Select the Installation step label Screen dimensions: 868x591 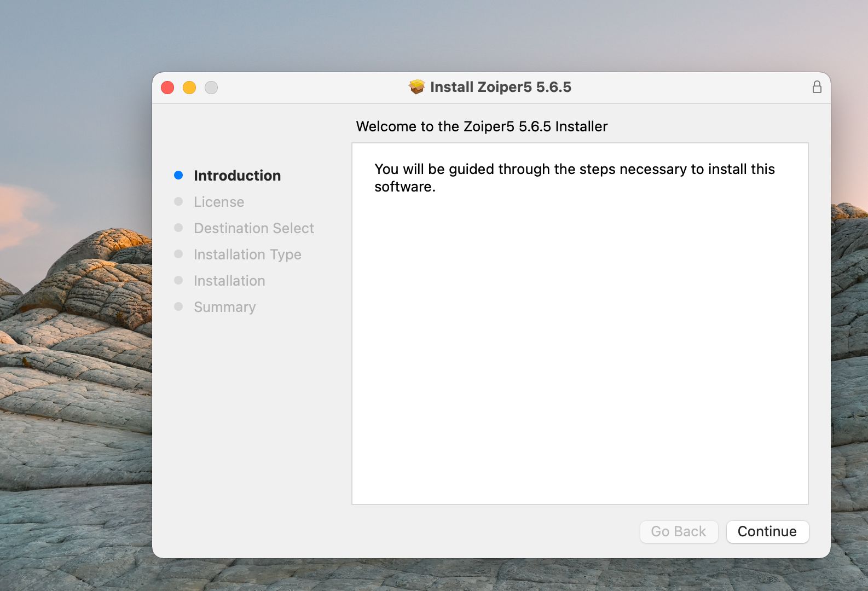point(229,281)
